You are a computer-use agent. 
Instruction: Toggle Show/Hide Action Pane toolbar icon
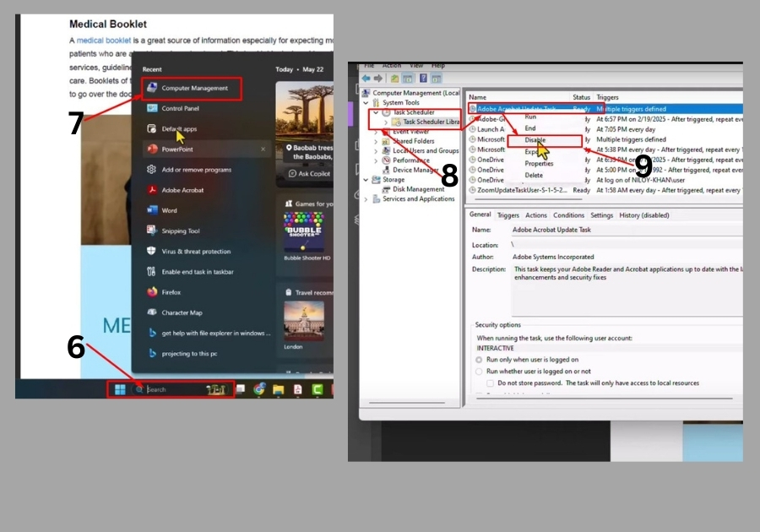[437, 78]
